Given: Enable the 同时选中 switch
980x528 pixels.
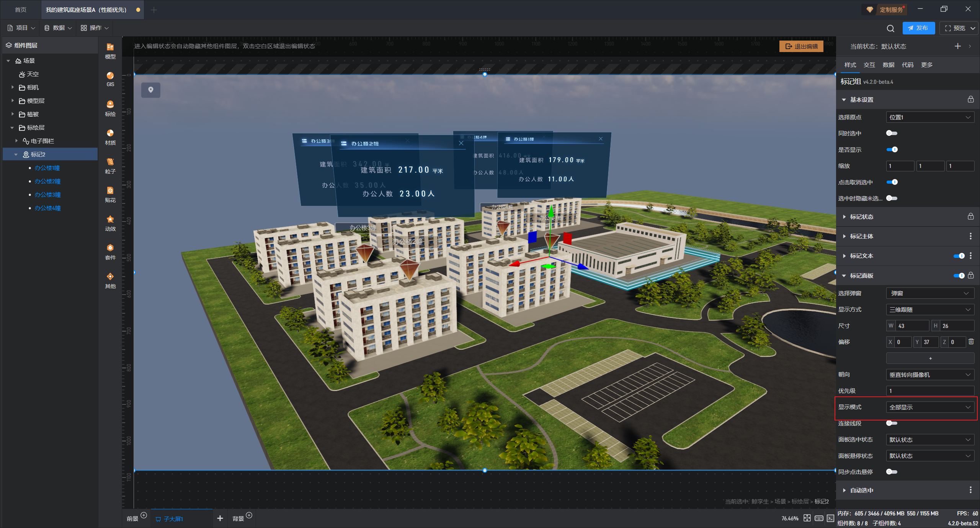Looking at the screenshot, I should [892, 133].
